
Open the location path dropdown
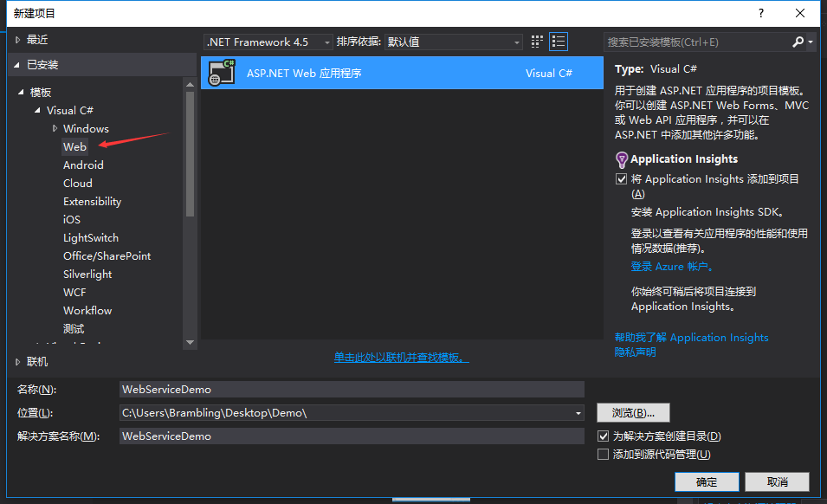pos(578,413)
